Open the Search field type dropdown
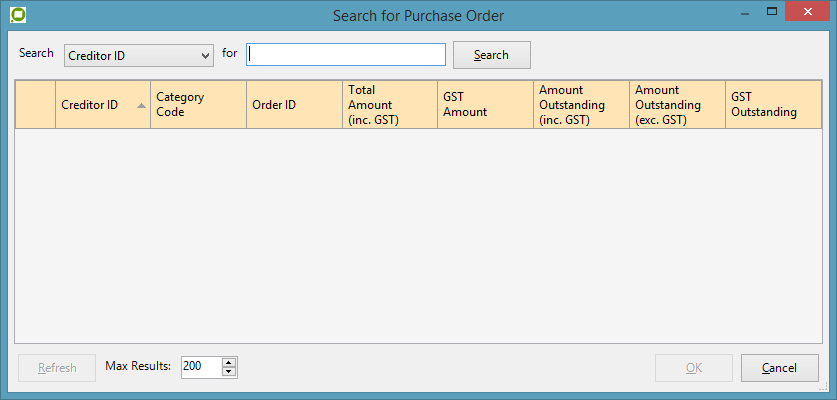This screenshot has width=837, height=400. coord(139,55)
